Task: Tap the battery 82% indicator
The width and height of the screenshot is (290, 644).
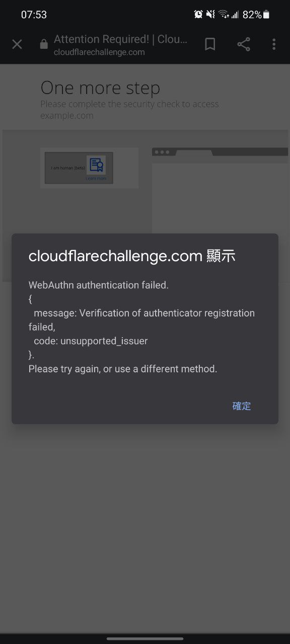Action: [256, 15]
